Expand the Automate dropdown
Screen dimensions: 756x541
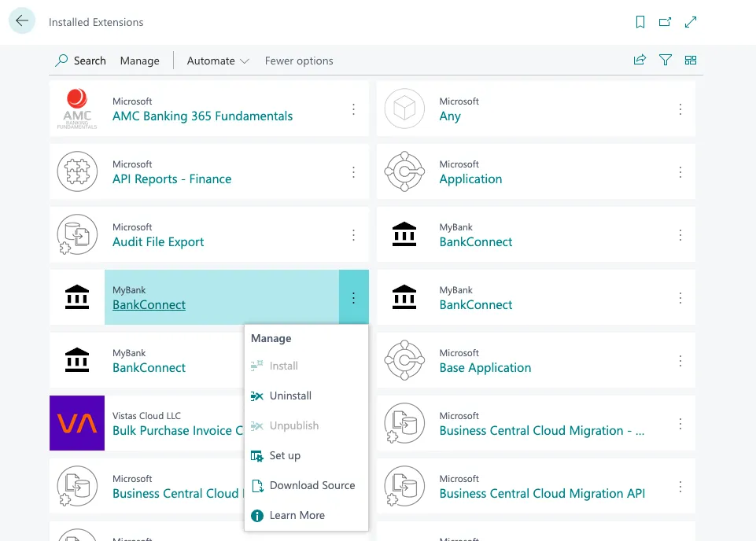[218, 61]
